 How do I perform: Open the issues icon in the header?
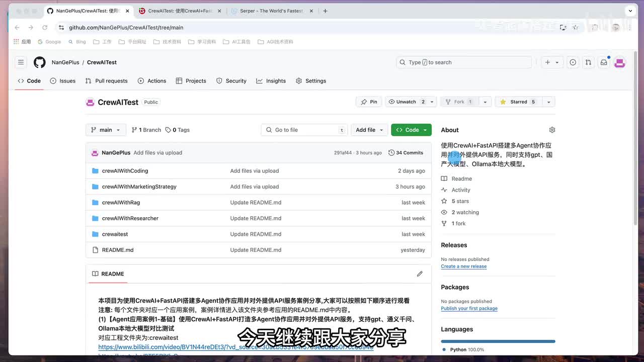[x=573, y=62]
